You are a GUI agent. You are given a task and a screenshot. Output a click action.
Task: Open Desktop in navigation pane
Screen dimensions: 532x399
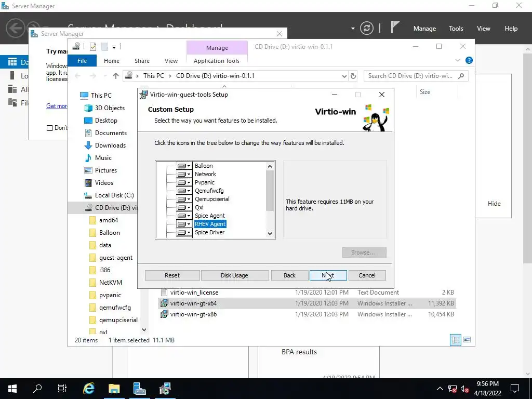[x=101, y=121]
